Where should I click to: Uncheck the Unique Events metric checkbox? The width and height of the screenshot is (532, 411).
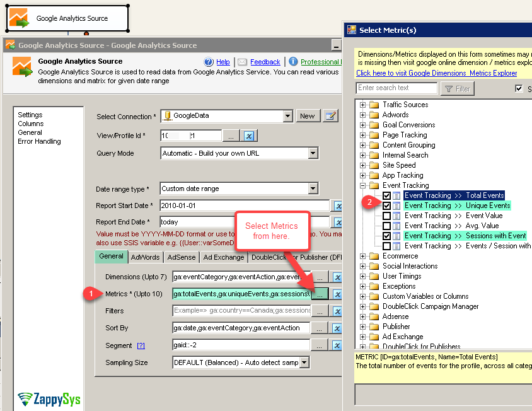(386, 205)
